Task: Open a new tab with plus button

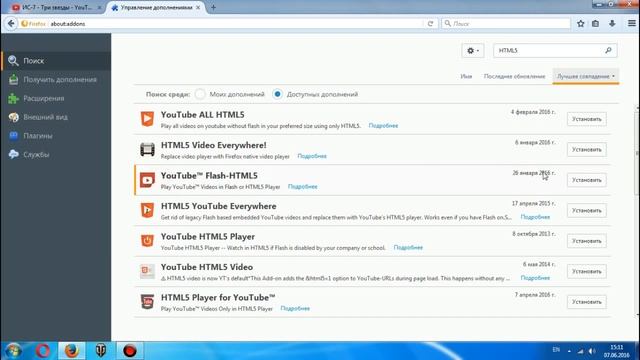Action: pyautogui.click(x=213, y=7)
